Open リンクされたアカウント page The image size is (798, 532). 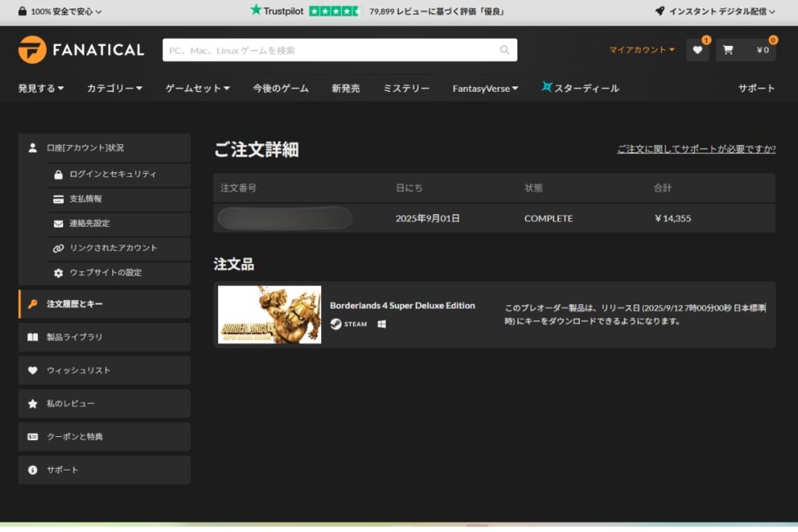119,248
